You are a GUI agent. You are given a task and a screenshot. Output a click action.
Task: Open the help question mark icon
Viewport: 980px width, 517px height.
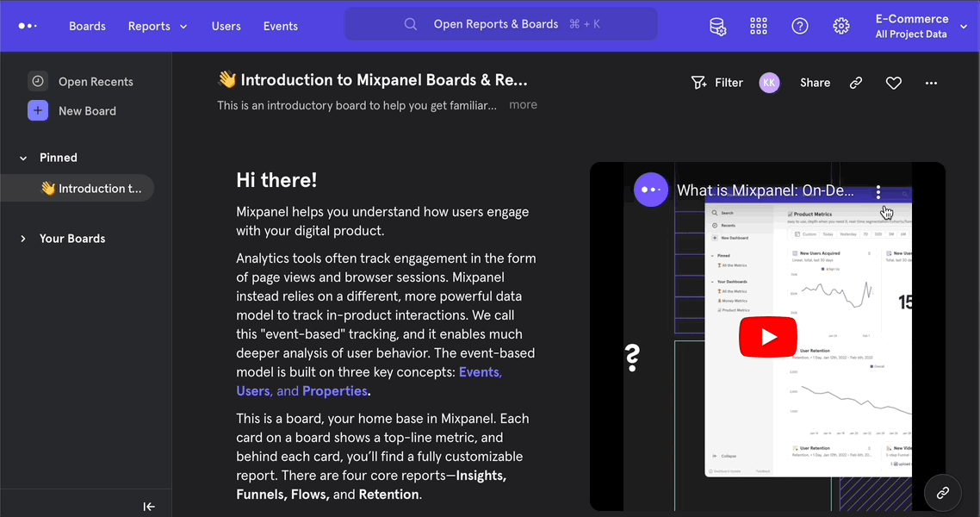coord(800,26)
